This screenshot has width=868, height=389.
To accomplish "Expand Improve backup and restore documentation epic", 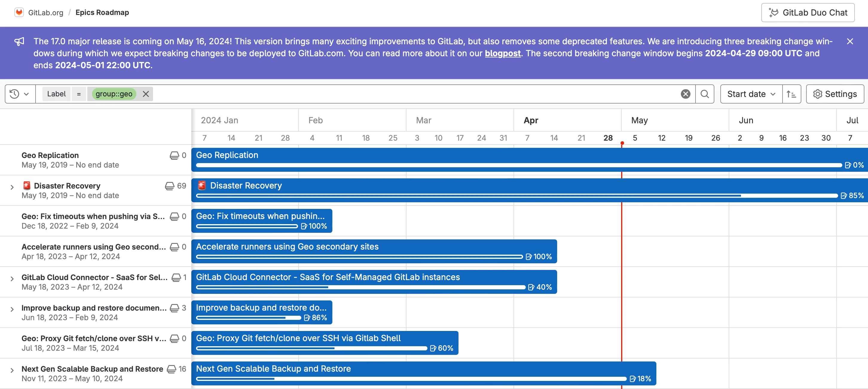I will click(x=12, y=309).
